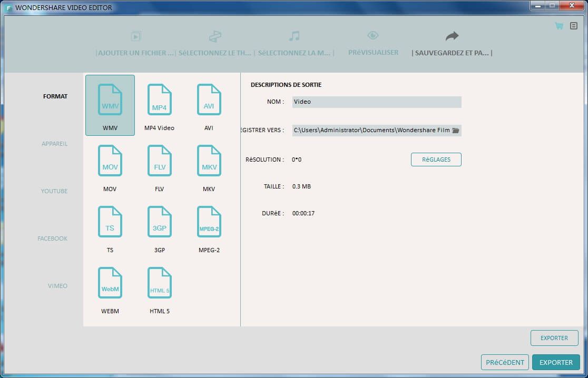Browse for save folder icon
This screenshot has height=378, width=588.
click(456, 131)
